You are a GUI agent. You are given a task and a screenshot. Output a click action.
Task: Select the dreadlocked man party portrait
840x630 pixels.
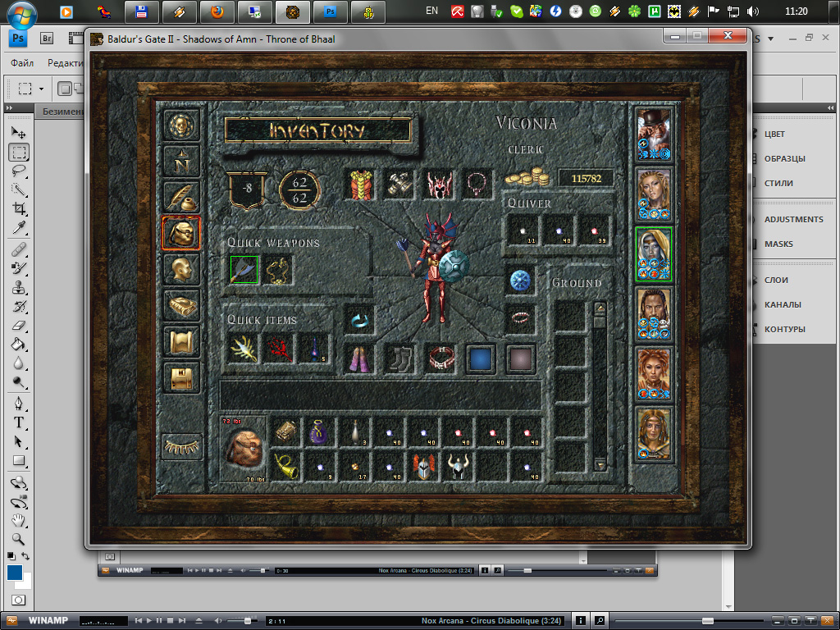click(x=654, y=314)
